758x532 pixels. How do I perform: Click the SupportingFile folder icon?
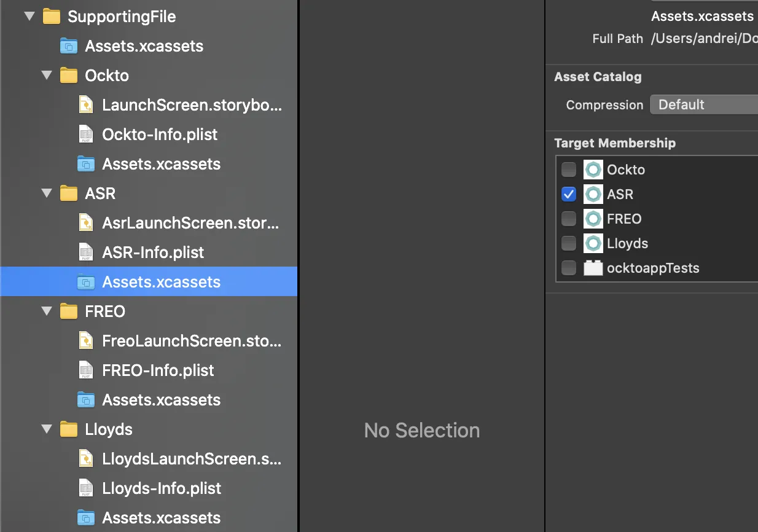[52, 17]
